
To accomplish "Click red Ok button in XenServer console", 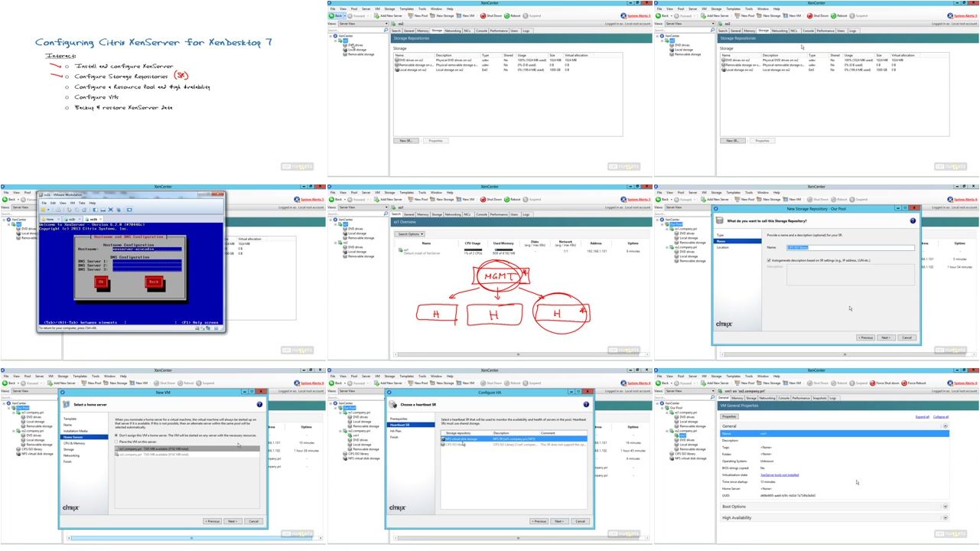I will (x=101, y=282).
